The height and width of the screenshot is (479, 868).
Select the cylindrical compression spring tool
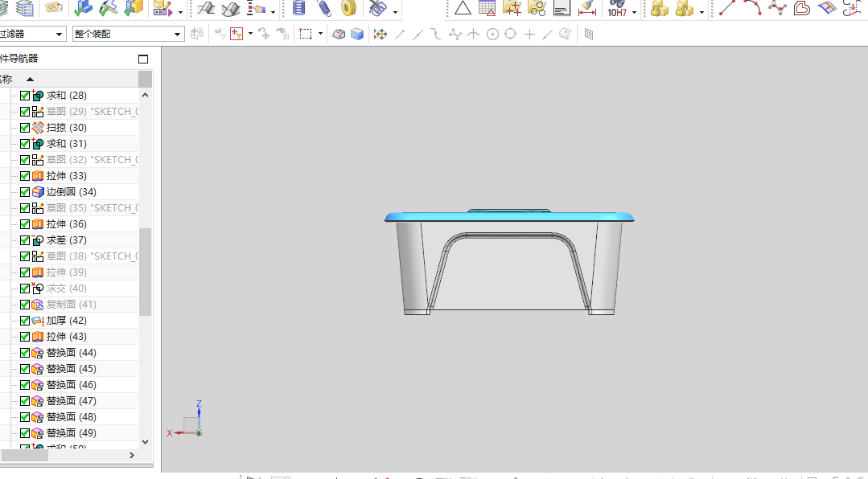pos(299,8)
